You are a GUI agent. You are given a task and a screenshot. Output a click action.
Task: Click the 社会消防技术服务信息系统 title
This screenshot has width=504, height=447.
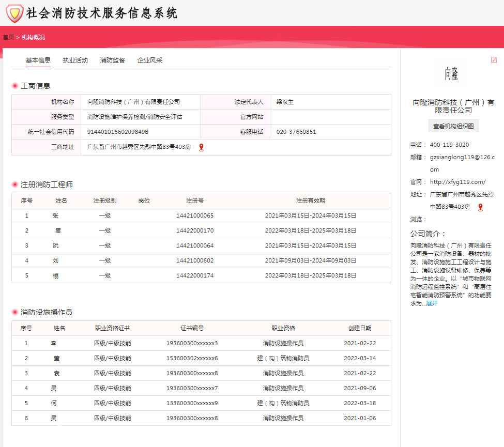click(x=102, y=13)
